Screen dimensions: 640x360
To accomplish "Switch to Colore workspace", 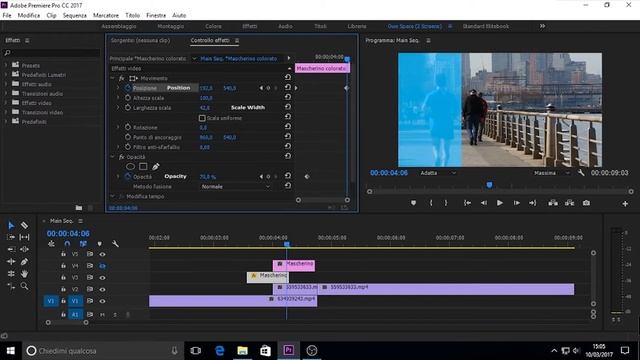I will [x=213, y=26].
